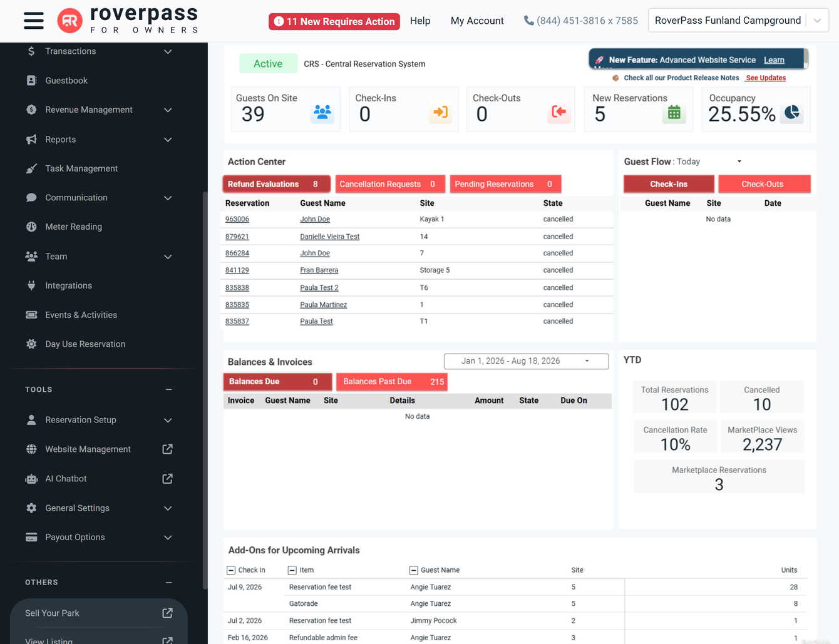
Task: Click the Help menu item
Action: click(x=420, y=21)
